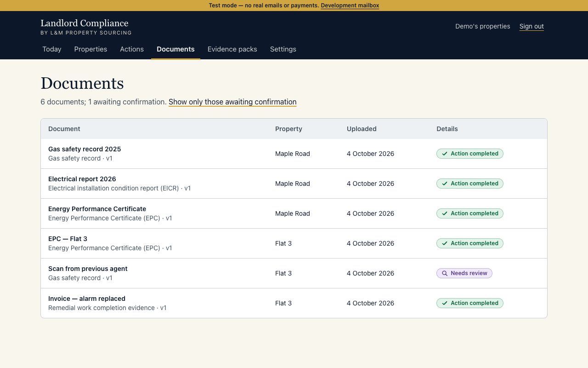Go to the Properties tab
The width and height of the screenshot is (588, 368).
[90, 49]
